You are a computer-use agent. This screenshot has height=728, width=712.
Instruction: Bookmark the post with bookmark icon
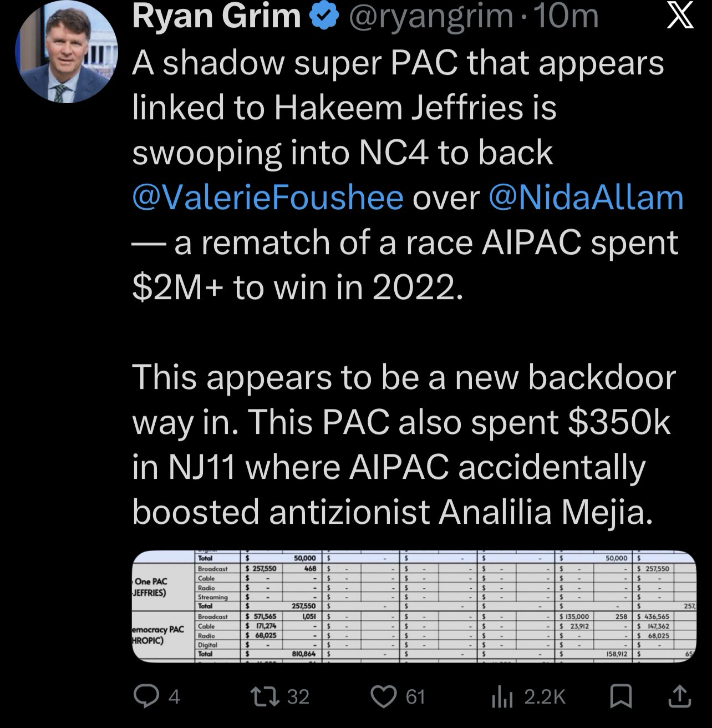tap(621, 696)
